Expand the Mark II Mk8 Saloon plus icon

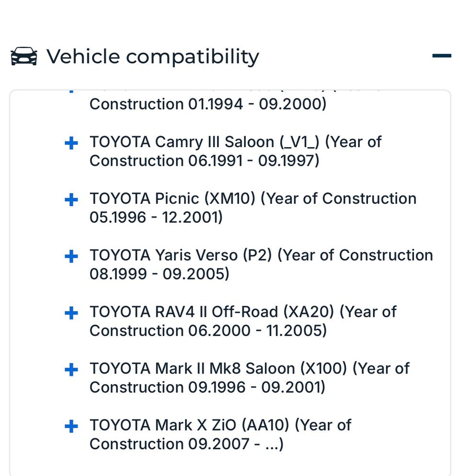tap(71, 370)
